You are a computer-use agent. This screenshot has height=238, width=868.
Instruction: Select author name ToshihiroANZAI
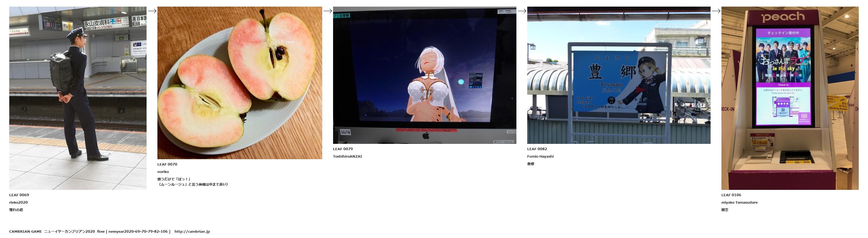(347, 156)
